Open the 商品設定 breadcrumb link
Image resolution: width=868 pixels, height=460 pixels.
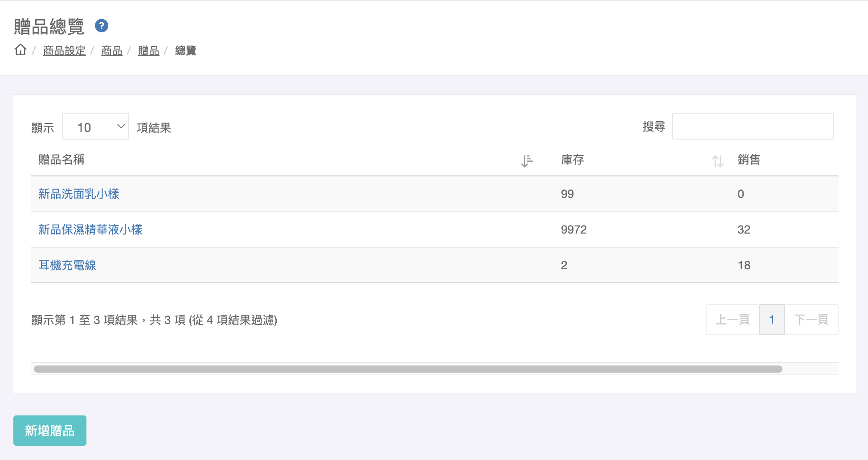coord(64,50)
